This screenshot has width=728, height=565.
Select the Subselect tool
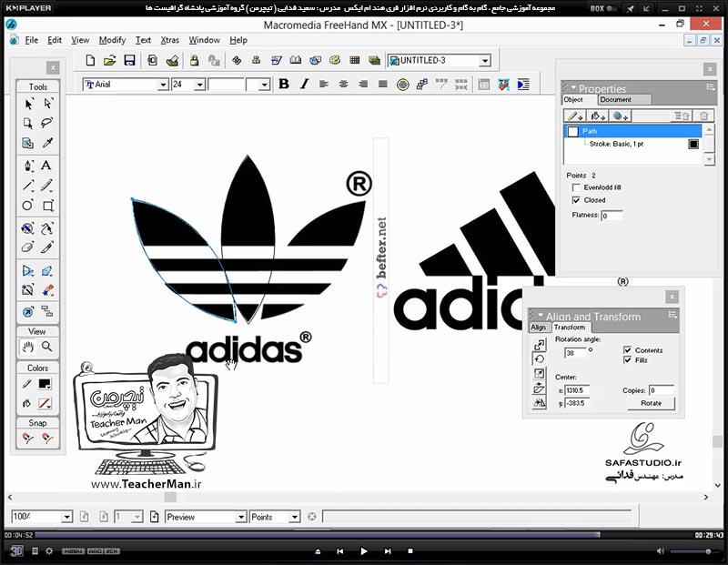click(x=48, y=104)
